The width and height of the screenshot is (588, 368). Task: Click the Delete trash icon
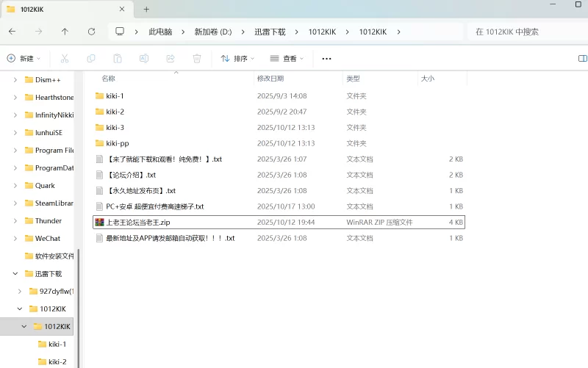tap(197, 58)
